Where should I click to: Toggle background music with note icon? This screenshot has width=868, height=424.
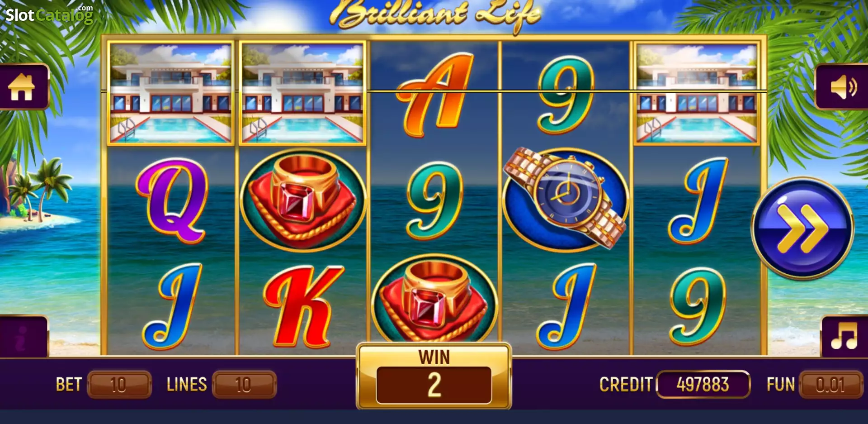point(844,336)
